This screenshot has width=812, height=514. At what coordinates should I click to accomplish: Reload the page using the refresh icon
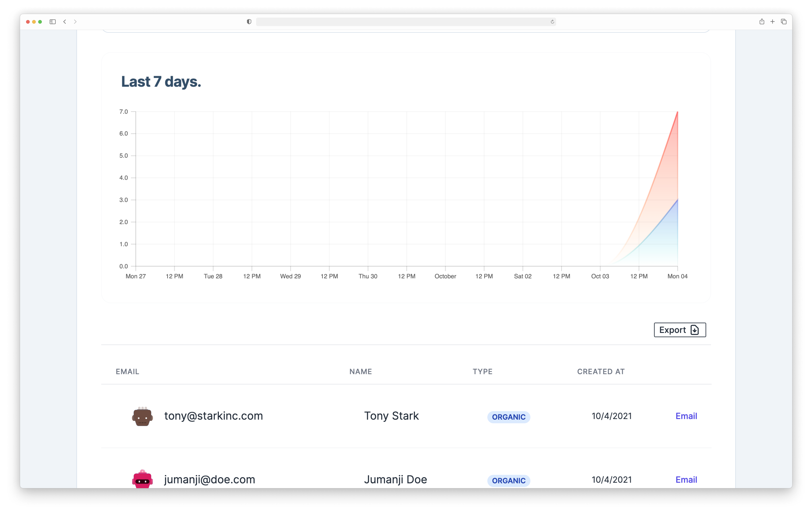552,22
